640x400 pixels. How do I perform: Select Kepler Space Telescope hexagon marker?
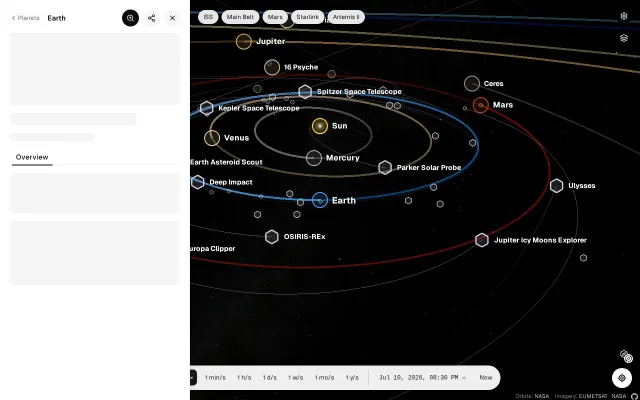click(x=207, y=108)
